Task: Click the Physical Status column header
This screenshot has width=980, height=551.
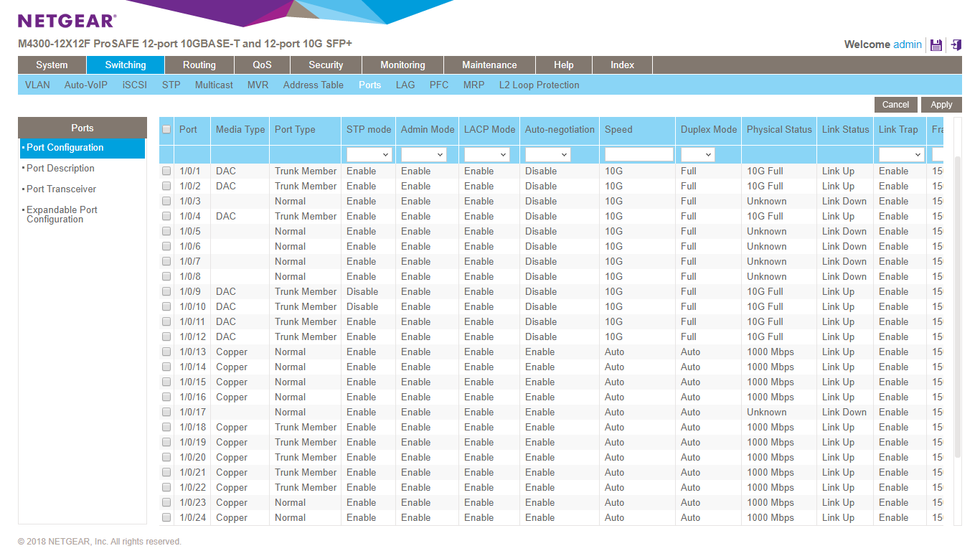Action: click(x=779, y=130)
